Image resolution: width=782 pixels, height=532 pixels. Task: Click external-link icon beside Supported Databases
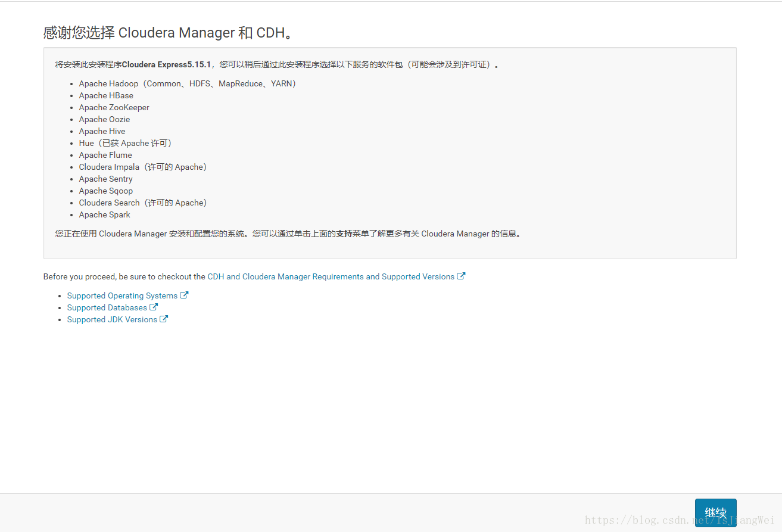tap(154, 307)
